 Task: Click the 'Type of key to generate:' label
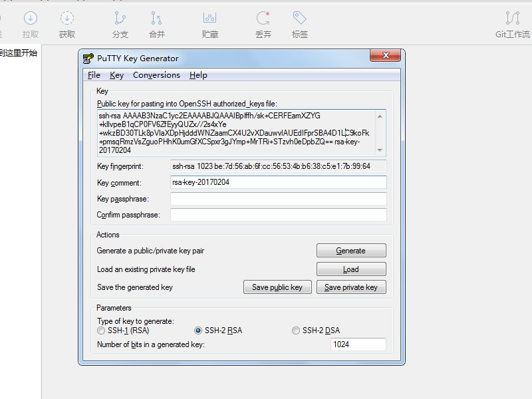136,321
